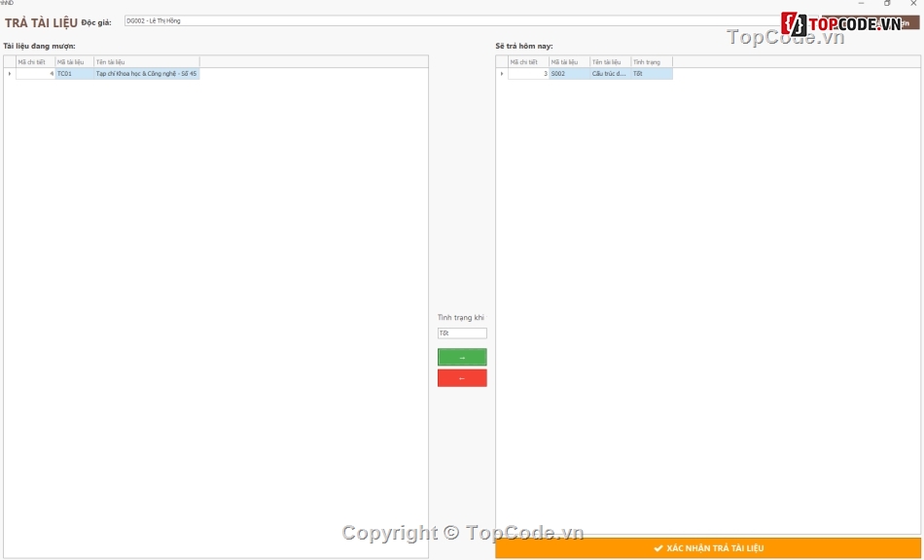924x560 pixels.
Task: Restore down the application window
Action: [x=887, y=4]
